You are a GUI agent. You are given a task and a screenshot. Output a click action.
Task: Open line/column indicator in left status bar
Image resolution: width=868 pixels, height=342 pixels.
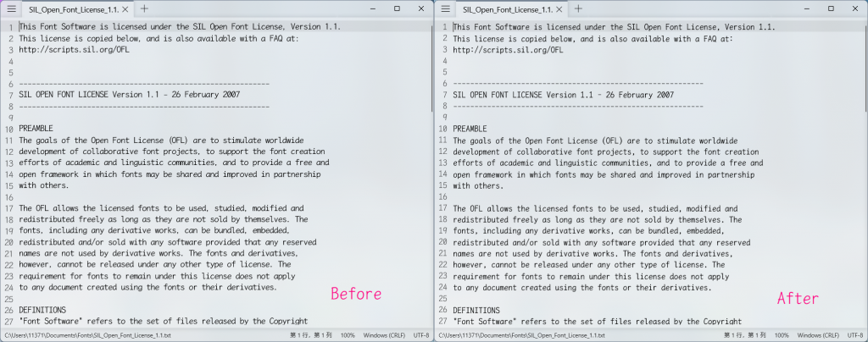click(x=312, y=335)
